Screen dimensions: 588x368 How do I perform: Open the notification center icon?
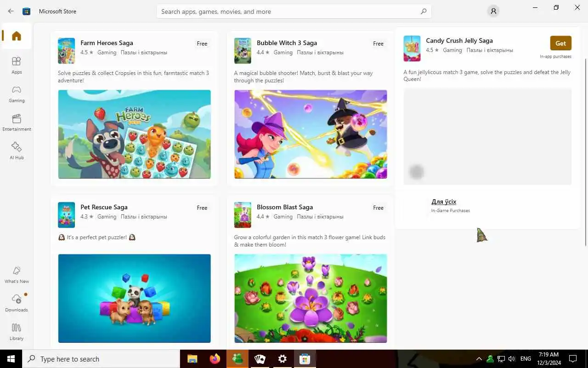tap(573, 359)
